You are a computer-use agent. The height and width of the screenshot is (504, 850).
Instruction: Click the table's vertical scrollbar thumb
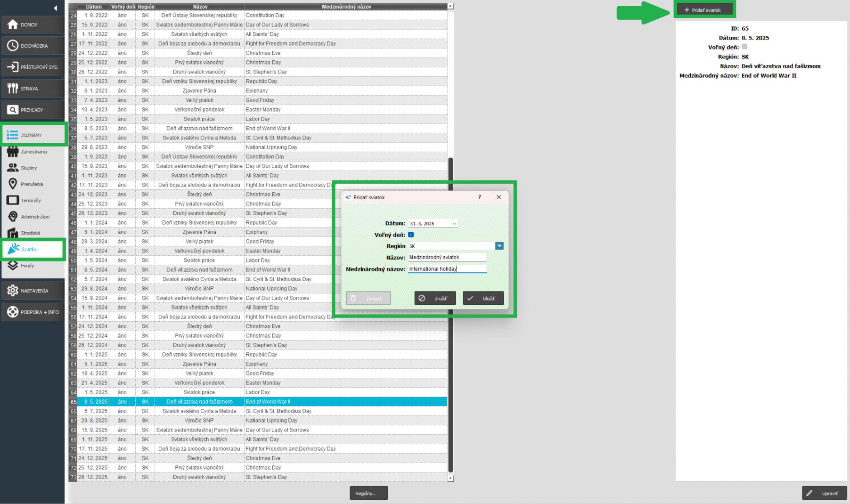click(x=450, y=315)
